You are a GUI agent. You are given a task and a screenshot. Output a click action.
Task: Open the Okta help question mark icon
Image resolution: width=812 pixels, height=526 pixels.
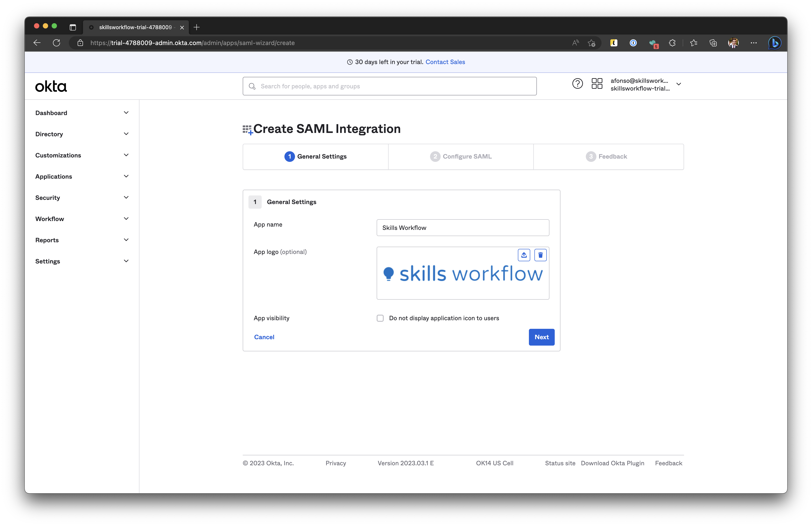(577, 84)
